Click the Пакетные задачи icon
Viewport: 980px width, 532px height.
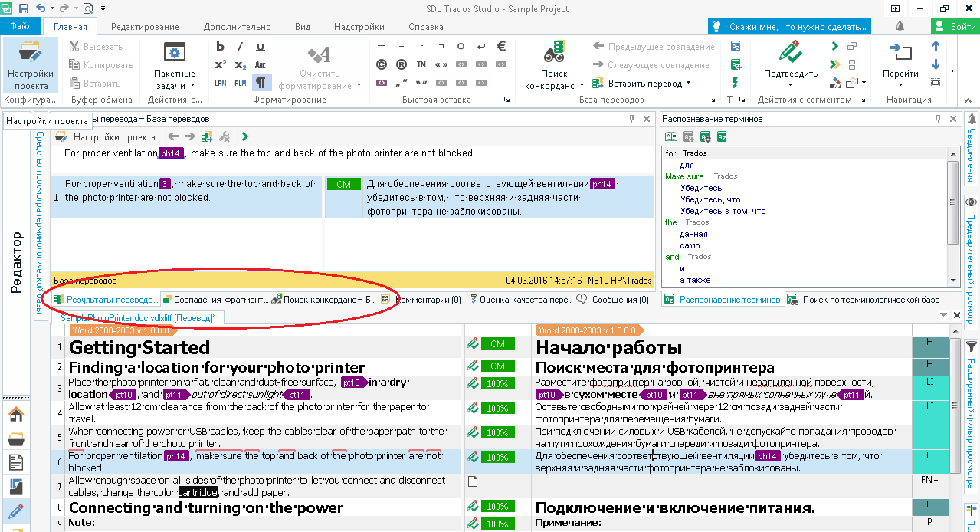174,54
